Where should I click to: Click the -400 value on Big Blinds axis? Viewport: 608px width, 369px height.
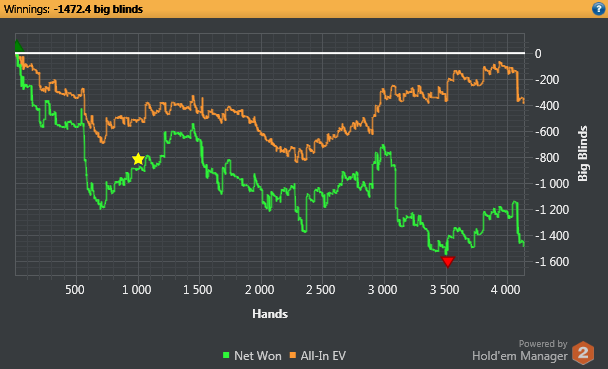coord(547,105)
